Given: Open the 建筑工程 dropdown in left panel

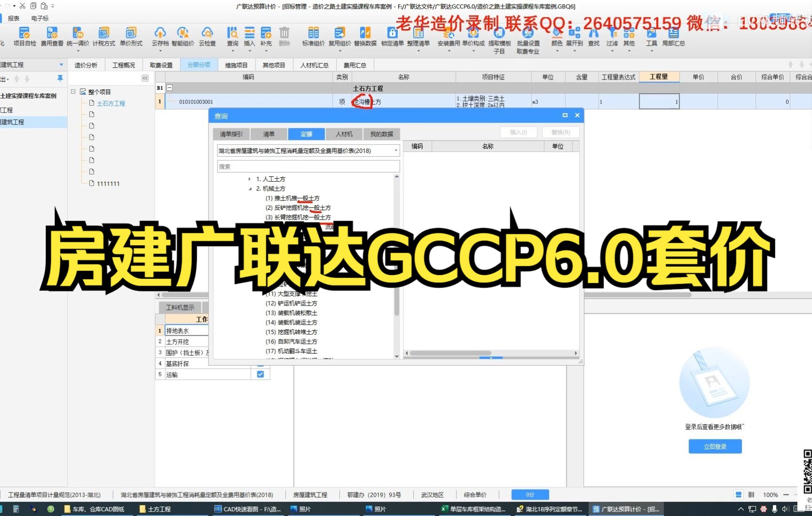Looking at the screenshot, I should [61, 65].
